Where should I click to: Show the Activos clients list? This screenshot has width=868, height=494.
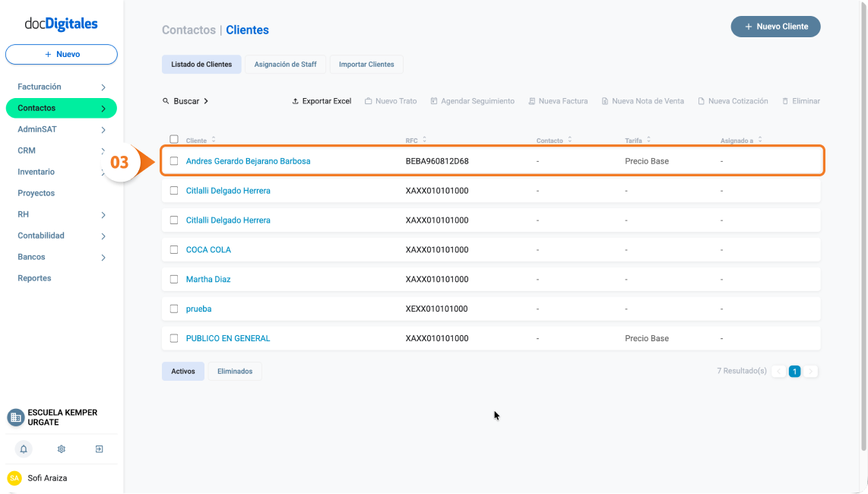click(183, 372)
